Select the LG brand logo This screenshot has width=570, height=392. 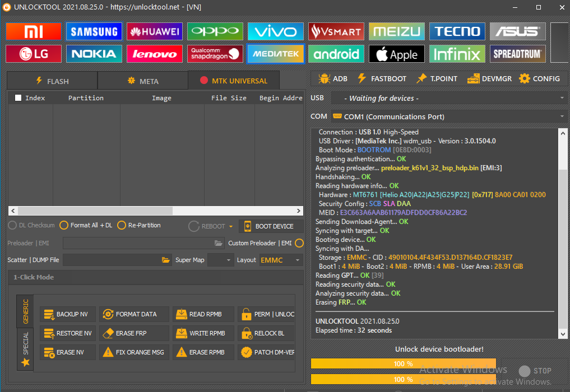(34, 54)
